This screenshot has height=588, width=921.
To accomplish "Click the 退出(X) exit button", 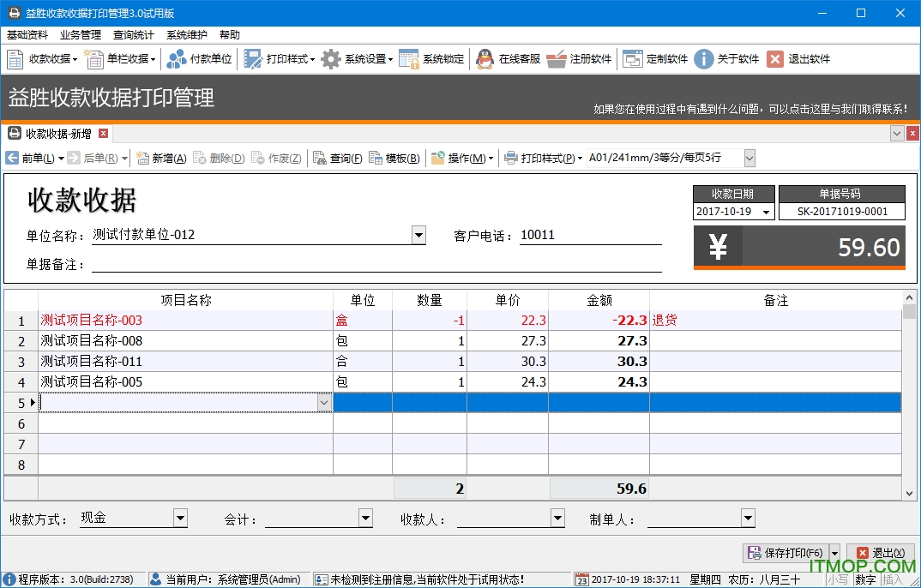I will point(880,553).
